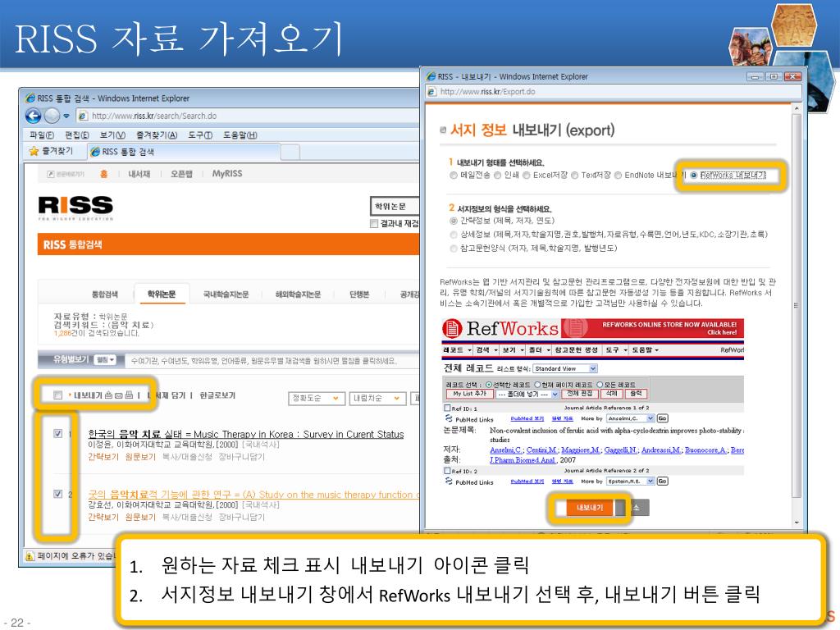The image size is (840, 630).
Task: Click IE icon in RISS 내보내기 title bar
Action: click(431, 76)
